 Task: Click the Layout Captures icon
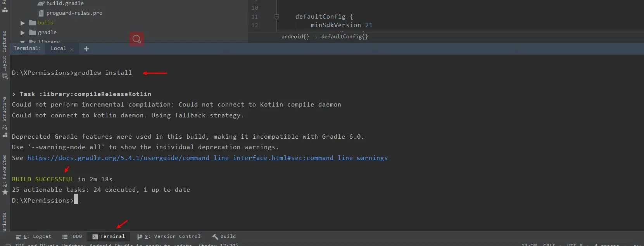[x=5, y=76]
